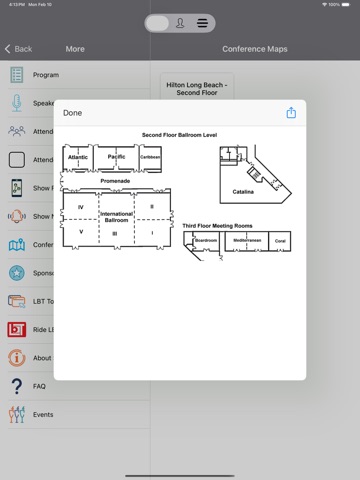360x480 pixels.
Task: Tap the Done button in the map viewer
Action: 72,113
